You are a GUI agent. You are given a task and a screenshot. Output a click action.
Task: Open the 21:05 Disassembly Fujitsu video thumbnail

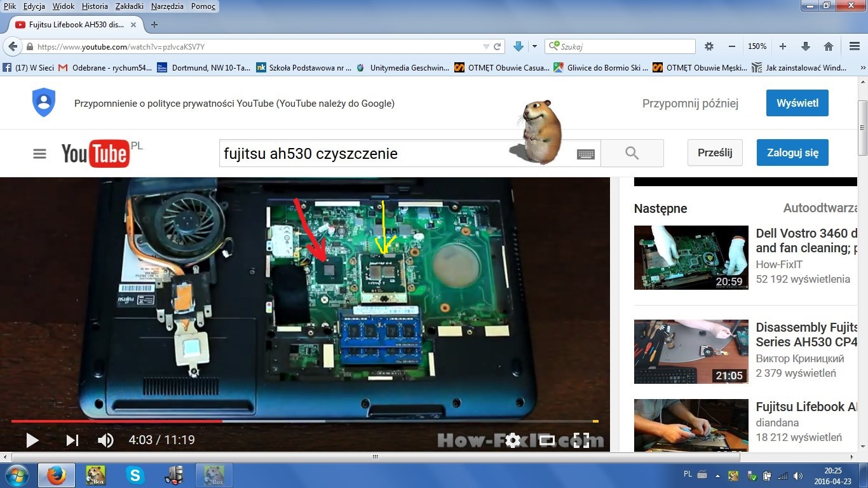691,351
